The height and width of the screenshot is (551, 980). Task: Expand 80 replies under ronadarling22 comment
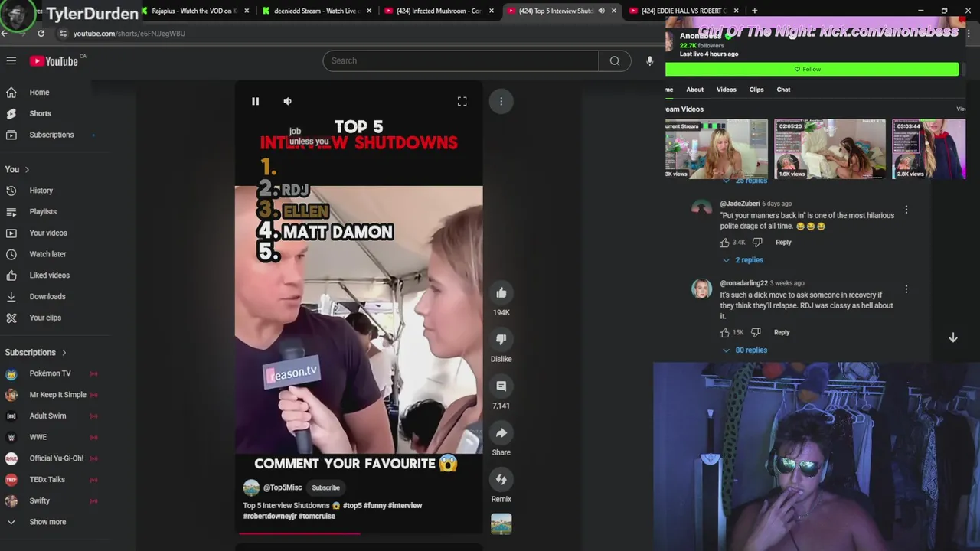point(745,350)
